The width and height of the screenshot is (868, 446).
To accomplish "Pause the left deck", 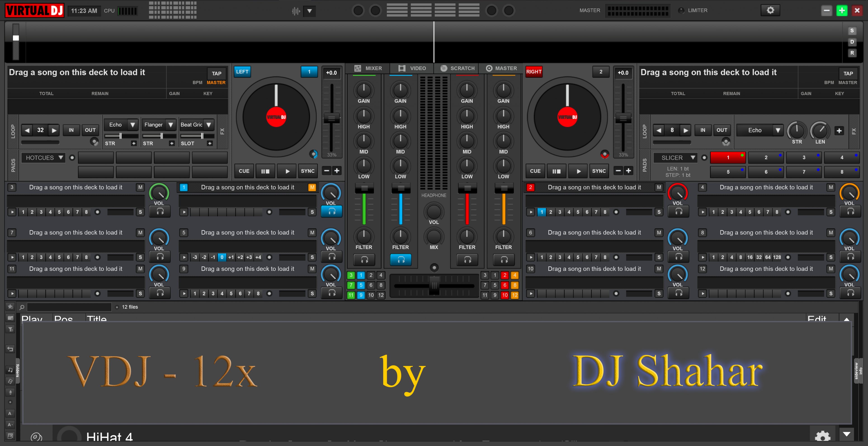I will point(265,171).
